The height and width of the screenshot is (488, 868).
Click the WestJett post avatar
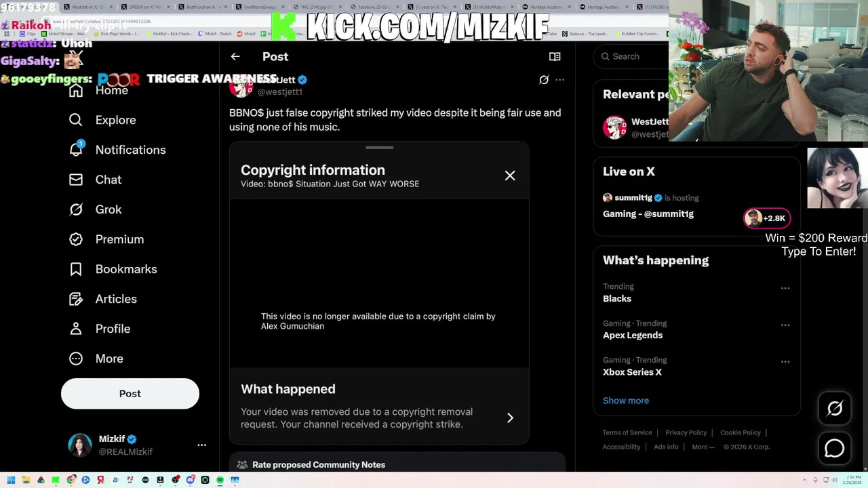pos(241,86)
